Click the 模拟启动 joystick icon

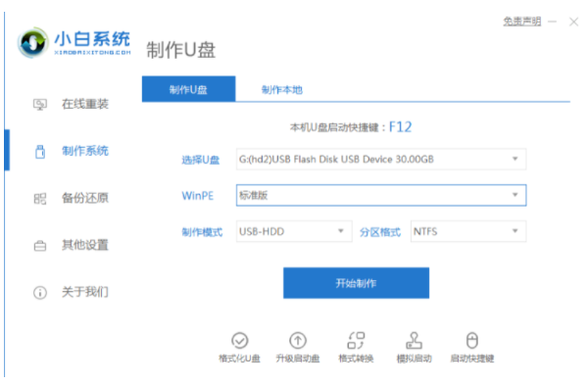click(x=414, y=341)
